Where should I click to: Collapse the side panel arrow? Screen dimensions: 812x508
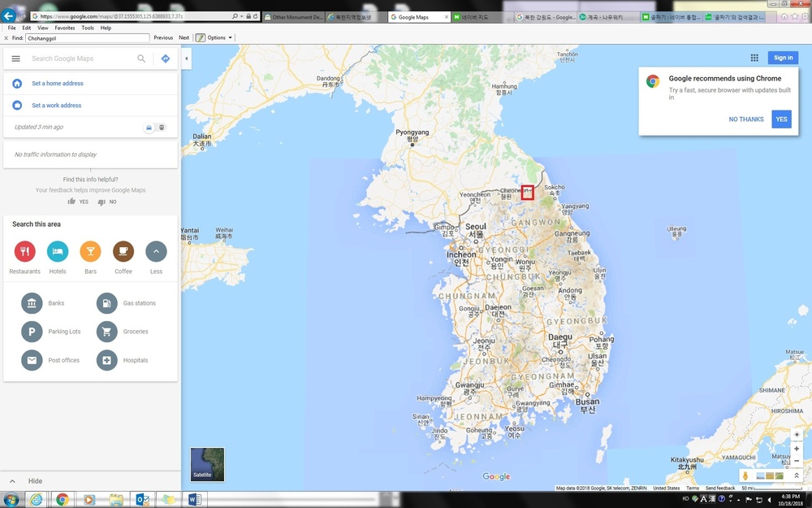click(186, 59)
